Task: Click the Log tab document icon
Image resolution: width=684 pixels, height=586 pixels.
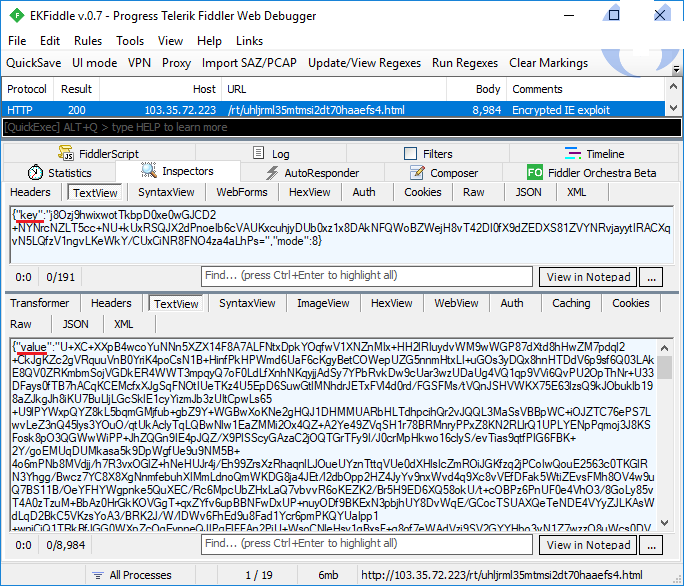Action: coord(258,153)
